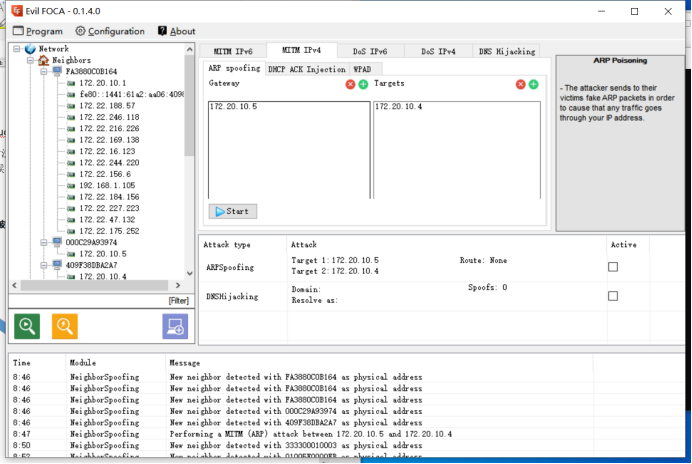
Task: Switch to the MITM IPv6 tab
Action: tap(233, 51)
